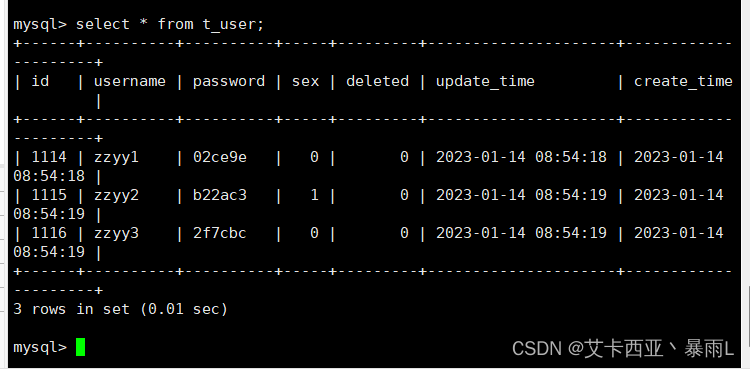Select password value 2f7cbc
Screen dimensions: 750x369
(x=220, y=233)
